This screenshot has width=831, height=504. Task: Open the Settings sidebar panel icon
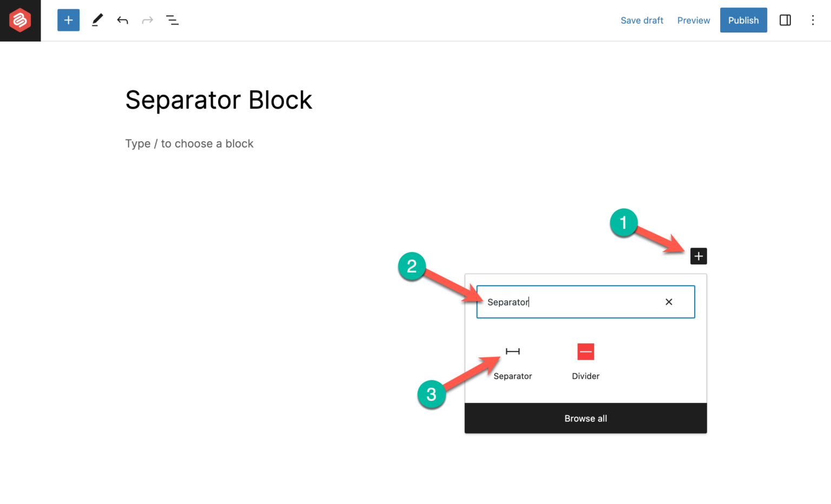tap(785, 20)
